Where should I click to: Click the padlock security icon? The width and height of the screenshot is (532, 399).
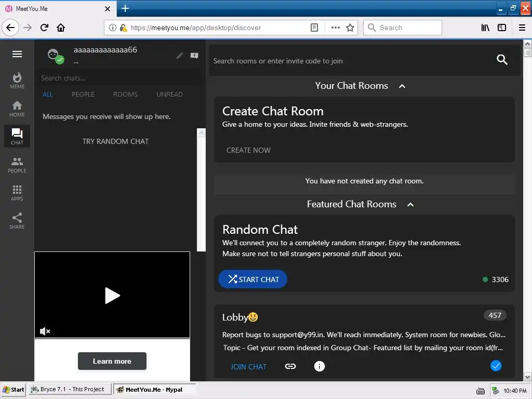123,28
